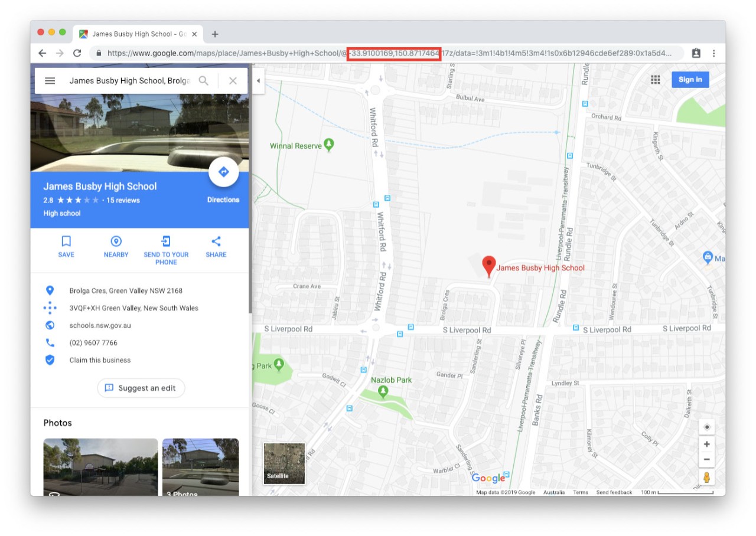Click the shield icon for Claim this business
This screenshot has height=536, width=756.
pos(50,359)
